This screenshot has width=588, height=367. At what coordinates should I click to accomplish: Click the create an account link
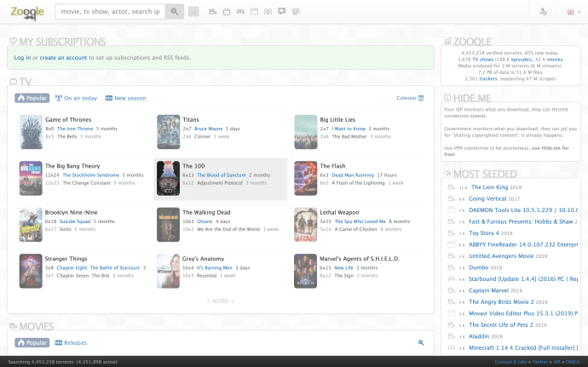tap(63, 57)
